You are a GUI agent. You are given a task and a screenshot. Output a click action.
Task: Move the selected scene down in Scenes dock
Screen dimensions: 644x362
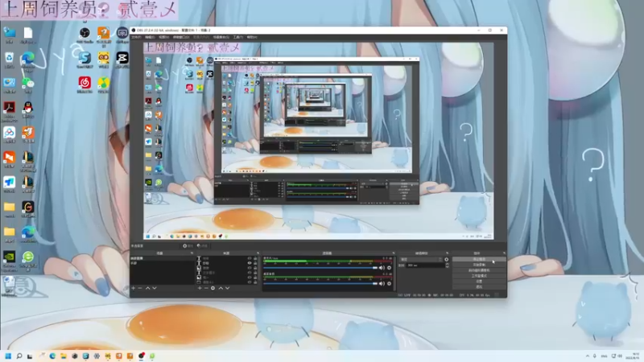[x=155, y=288]
